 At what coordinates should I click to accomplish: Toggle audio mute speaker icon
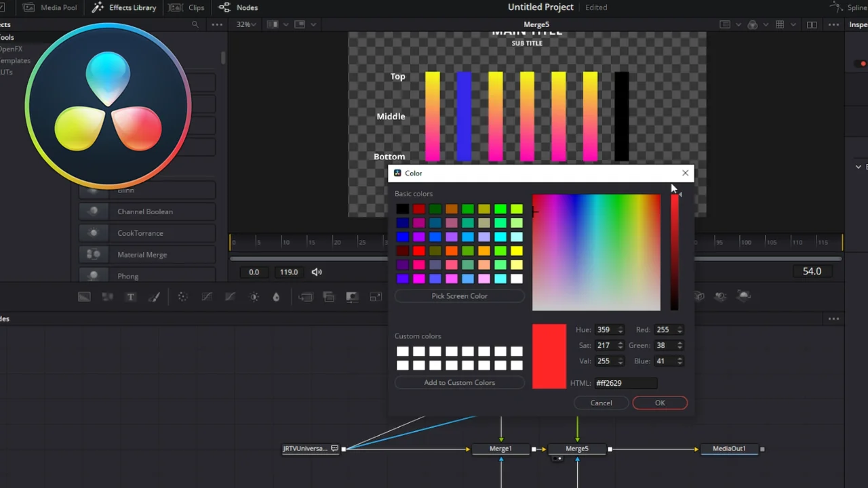click(317, 272)
